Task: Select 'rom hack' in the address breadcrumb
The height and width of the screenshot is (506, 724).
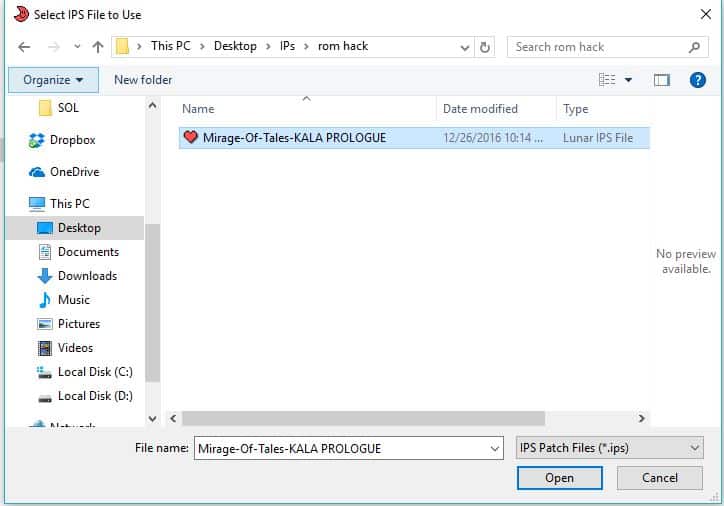Action: click(343, 46)
